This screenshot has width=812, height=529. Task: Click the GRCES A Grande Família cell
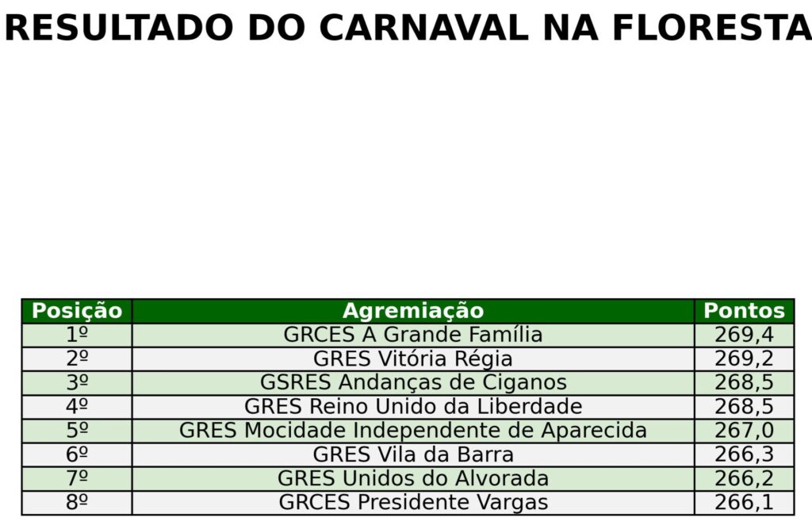click(413, 335)
